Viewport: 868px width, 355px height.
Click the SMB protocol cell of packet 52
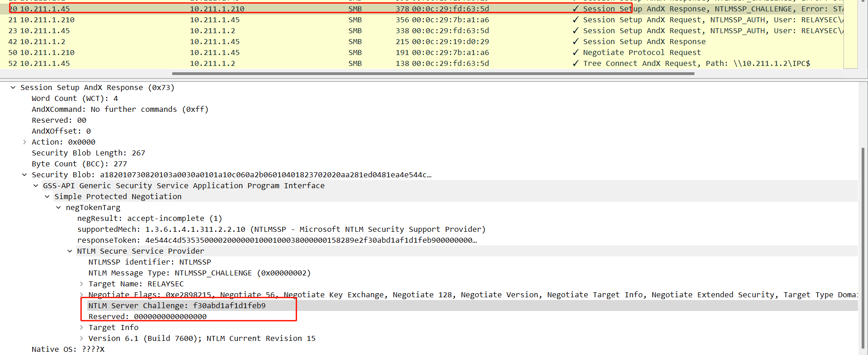pyautogui.click(x=355, y=64)
